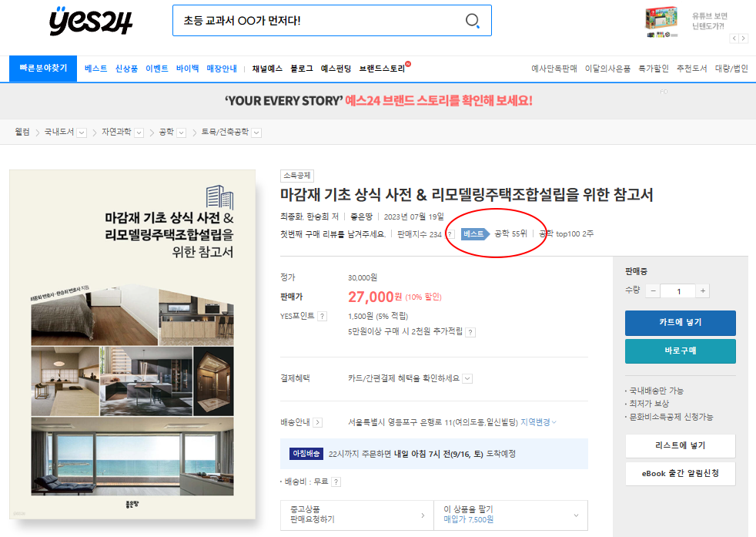Open 추천도서 link

click(x=691, y=69)
